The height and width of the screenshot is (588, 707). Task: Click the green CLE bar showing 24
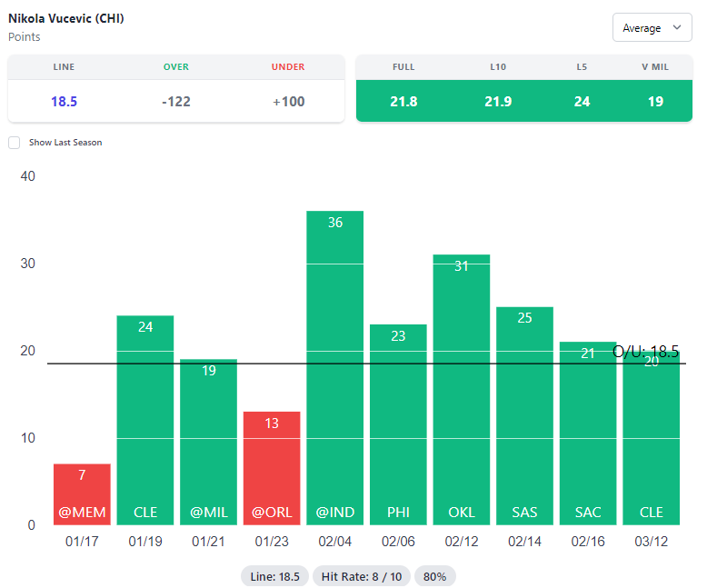tap(145, 418)
